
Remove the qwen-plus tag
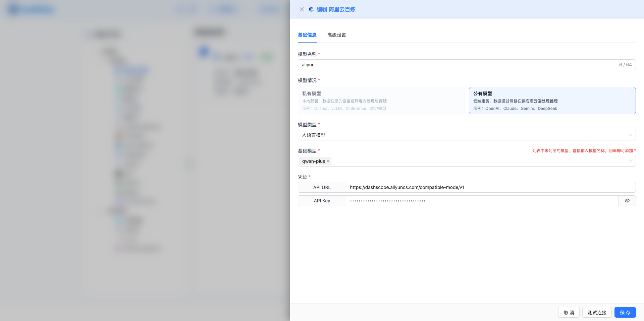click(328, 161)
